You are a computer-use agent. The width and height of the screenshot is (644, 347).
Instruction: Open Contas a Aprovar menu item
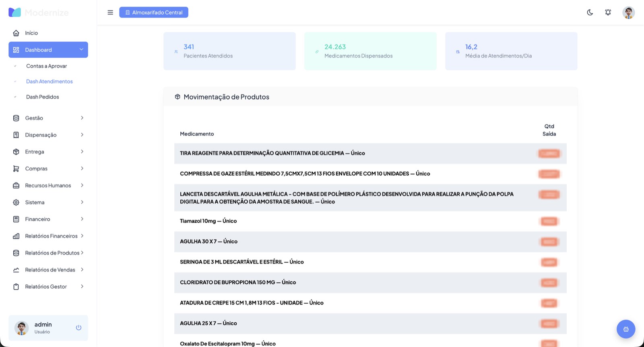tap(47, 66)
